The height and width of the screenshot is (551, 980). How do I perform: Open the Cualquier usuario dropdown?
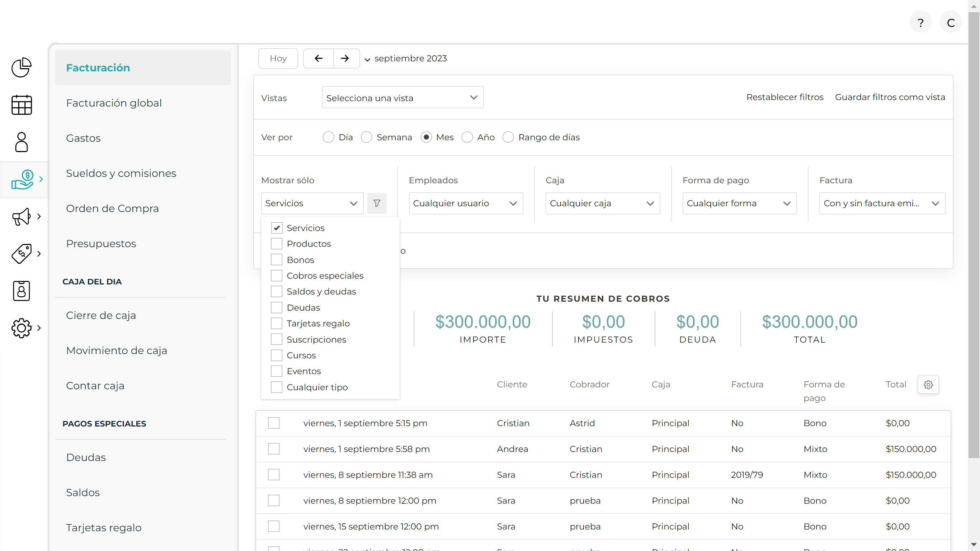tap(466, 203)
